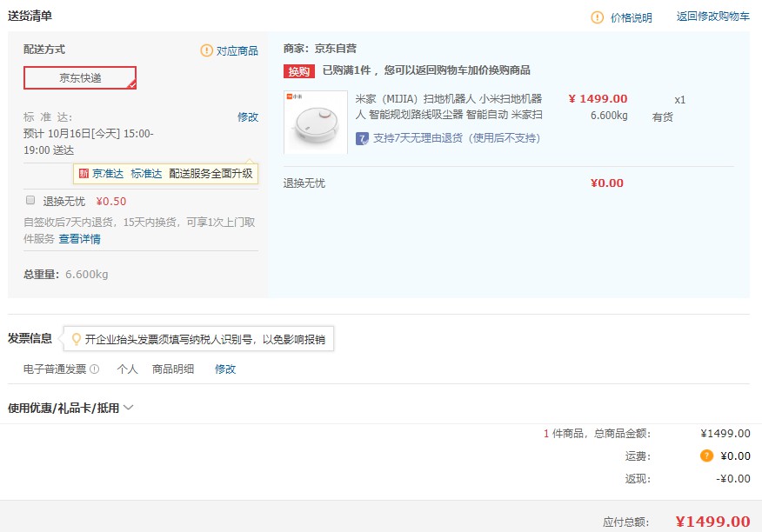This screenshot has height=532, width=762.
Task: Click the lightbulb icon in the invoice tip
Action: [76, 339]
